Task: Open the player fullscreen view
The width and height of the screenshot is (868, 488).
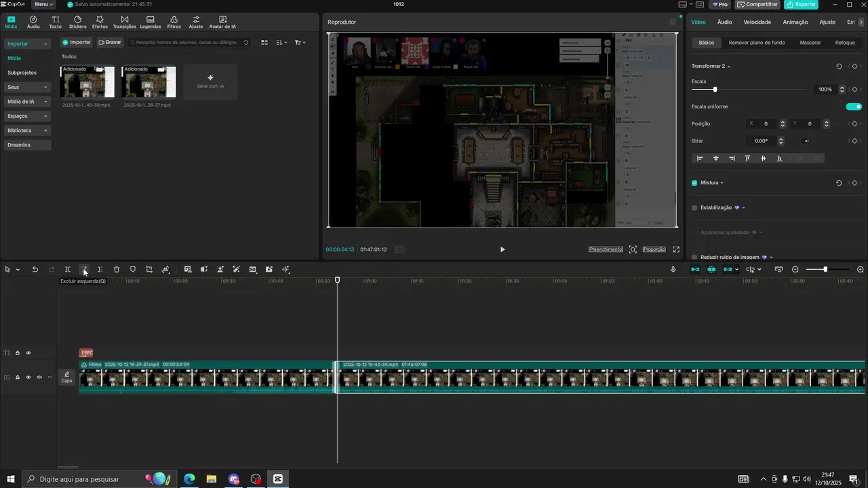Action: [676, 249]
